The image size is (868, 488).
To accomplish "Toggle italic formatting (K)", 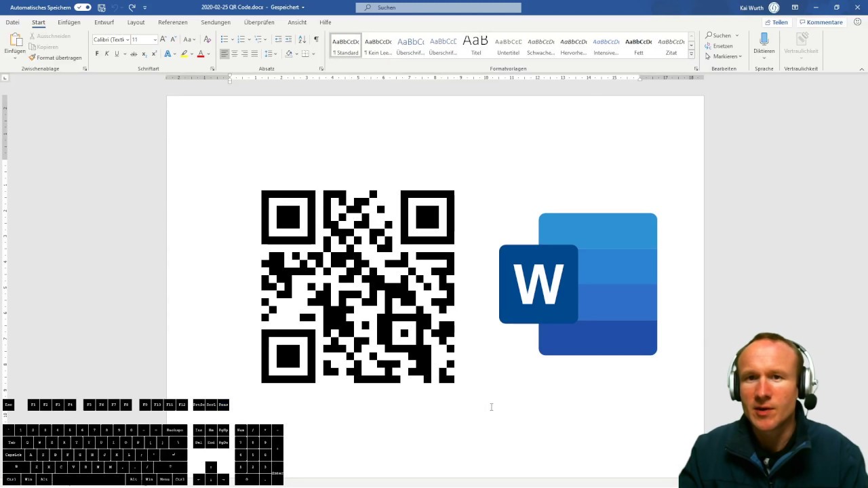I will click(x=106, y=54).
